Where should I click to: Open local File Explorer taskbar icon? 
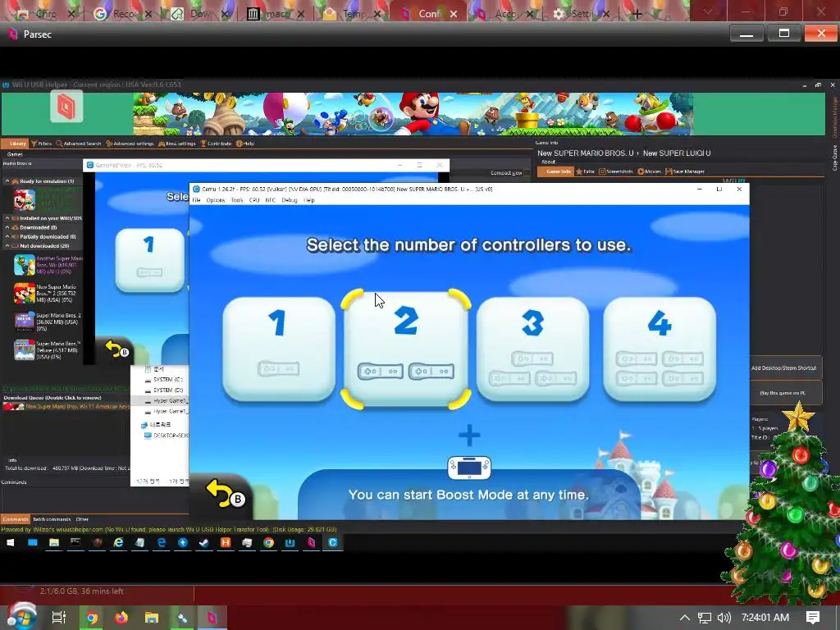pos(152,618)
